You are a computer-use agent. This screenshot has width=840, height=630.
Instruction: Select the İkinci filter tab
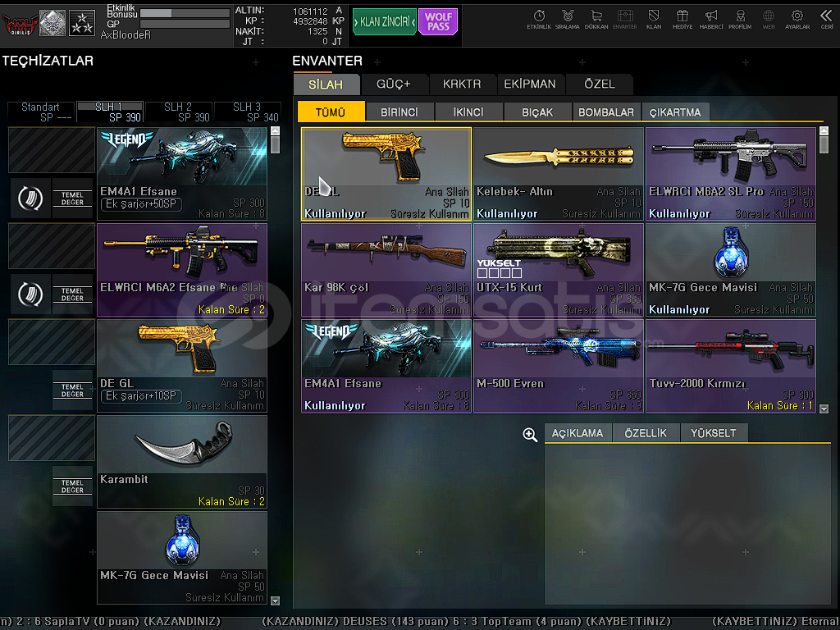tap(468, 112)
